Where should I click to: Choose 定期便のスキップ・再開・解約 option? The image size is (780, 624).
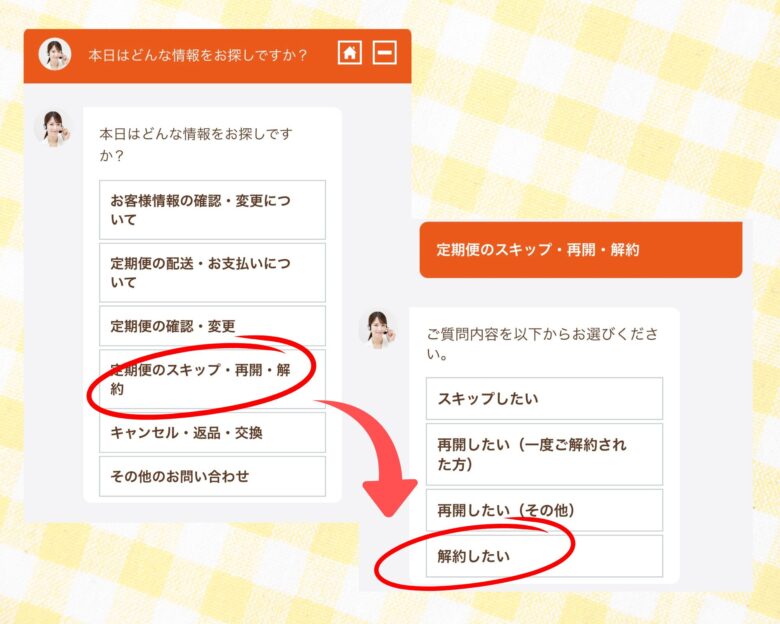coord(212,379)
